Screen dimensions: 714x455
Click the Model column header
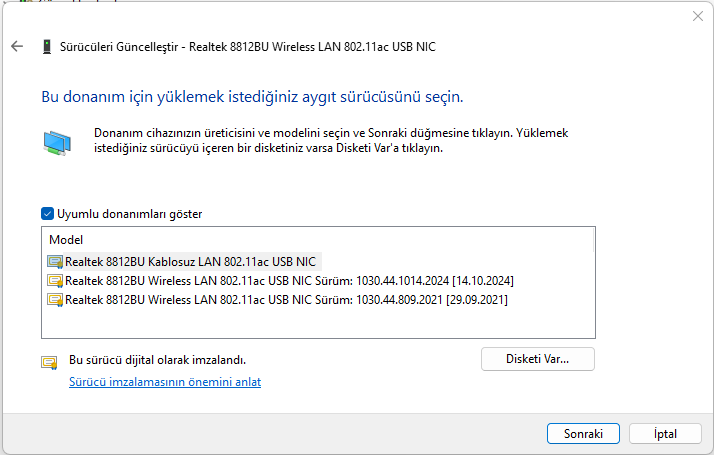point(66,240)
